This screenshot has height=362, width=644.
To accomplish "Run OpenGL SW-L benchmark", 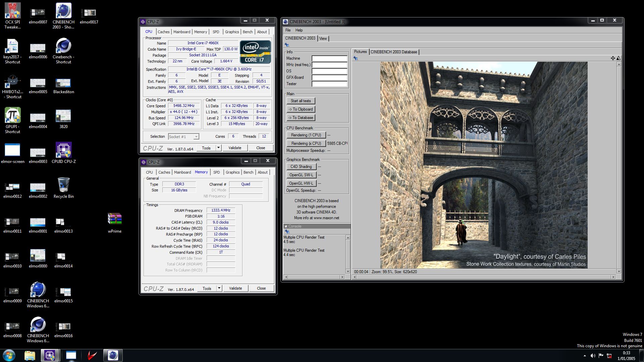I will [301, 175].
